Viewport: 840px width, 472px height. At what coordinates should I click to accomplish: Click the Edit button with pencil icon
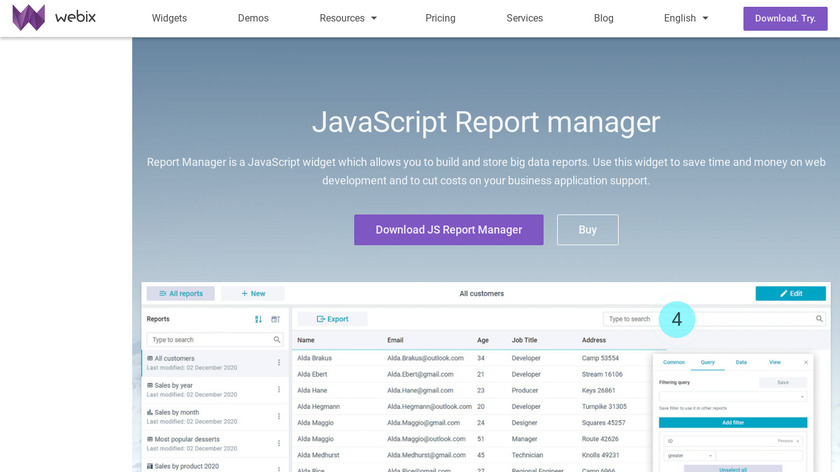pos(790,293)
